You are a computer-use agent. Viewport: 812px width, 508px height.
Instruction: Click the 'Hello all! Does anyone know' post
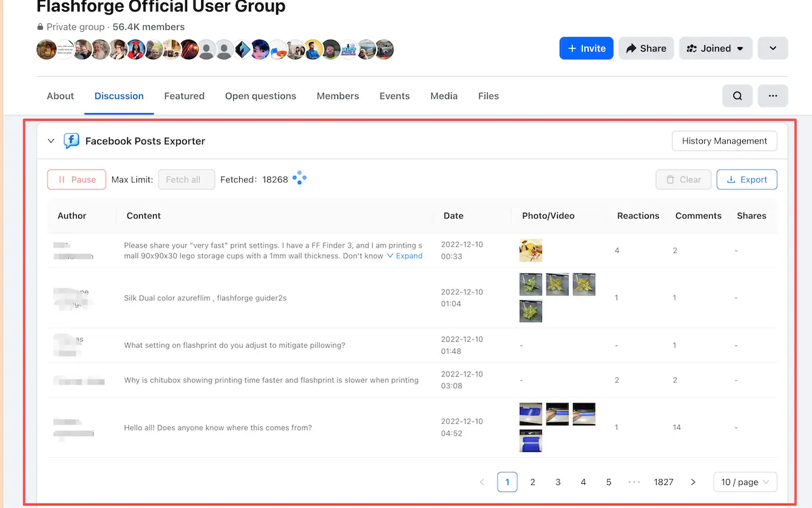point(218,428)
